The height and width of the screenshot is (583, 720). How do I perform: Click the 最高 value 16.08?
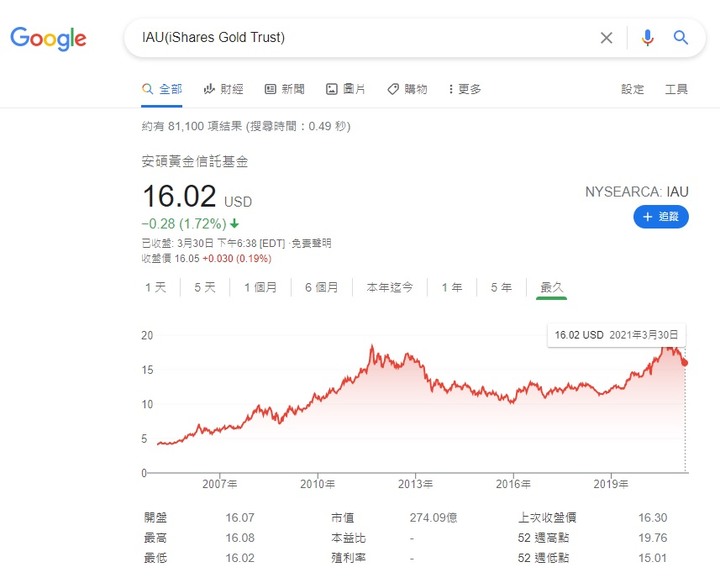tap(240, 538)
